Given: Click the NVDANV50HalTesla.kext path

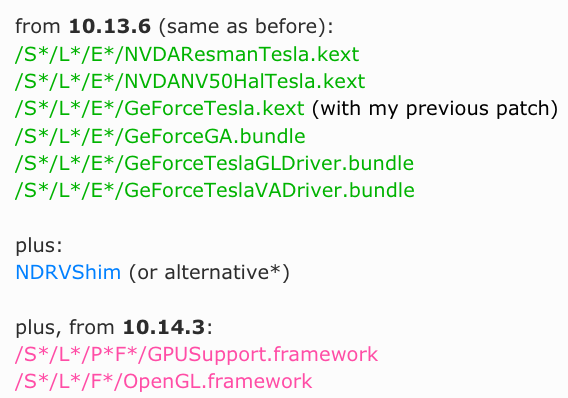Looking at the screenshot, I should [x=190, y=82].
